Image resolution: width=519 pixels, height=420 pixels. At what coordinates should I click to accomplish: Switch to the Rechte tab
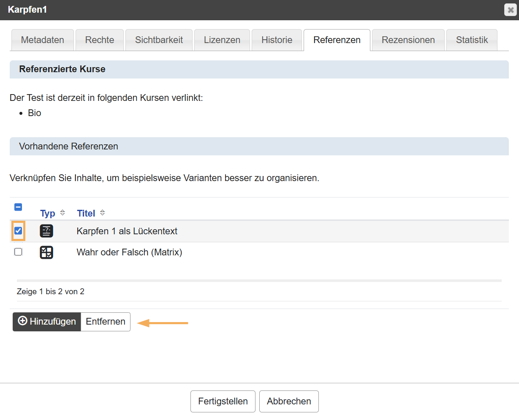(x=100, y=40)
